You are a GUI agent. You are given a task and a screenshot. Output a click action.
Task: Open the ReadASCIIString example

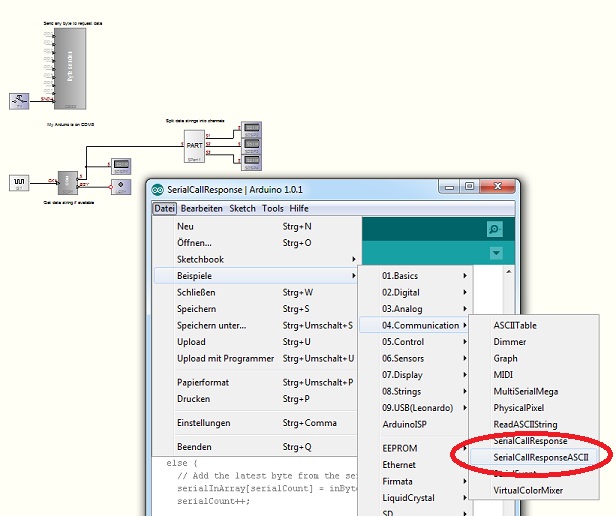pyautogui.click(x=534, y=424)
